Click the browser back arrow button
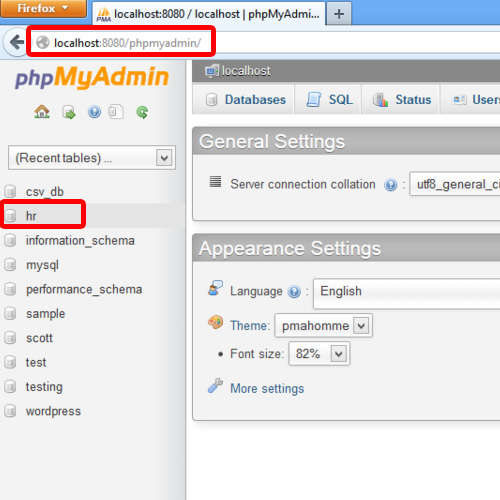 (x=16, y=42)
